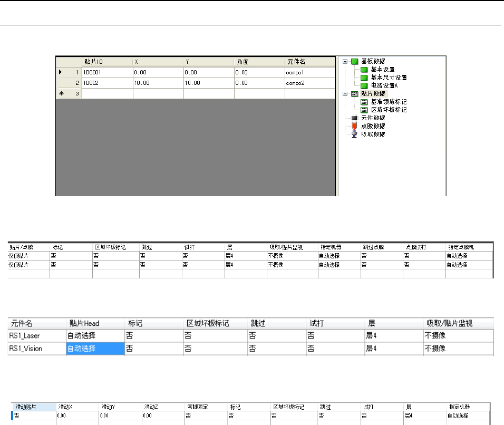Click the 滑动X value 0.00 cell
This screenshot has width=504, height=425.
[x=77, y=416]
